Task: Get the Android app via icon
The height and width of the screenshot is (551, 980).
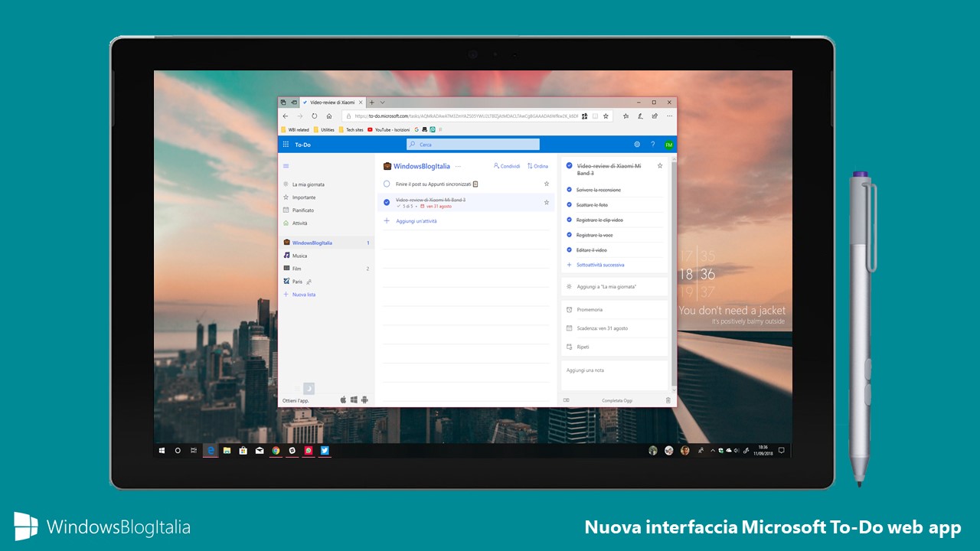Action: coord(365,399)
